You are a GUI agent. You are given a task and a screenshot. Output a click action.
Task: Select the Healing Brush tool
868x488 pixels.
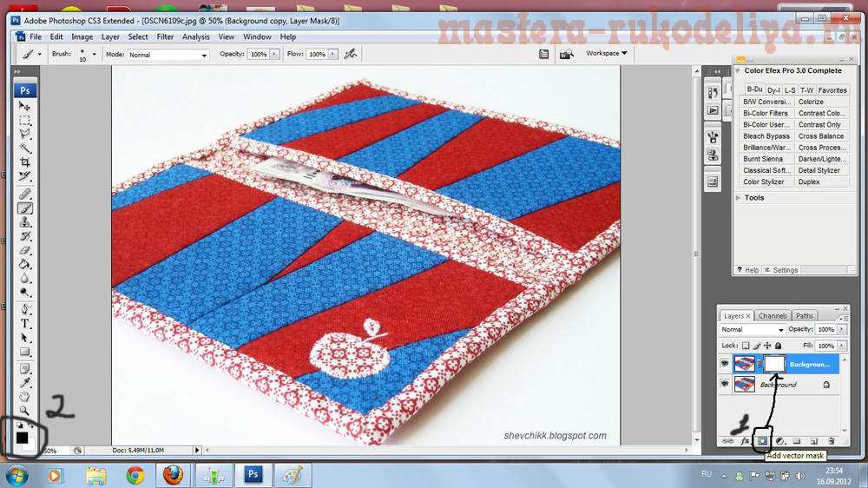24,194
